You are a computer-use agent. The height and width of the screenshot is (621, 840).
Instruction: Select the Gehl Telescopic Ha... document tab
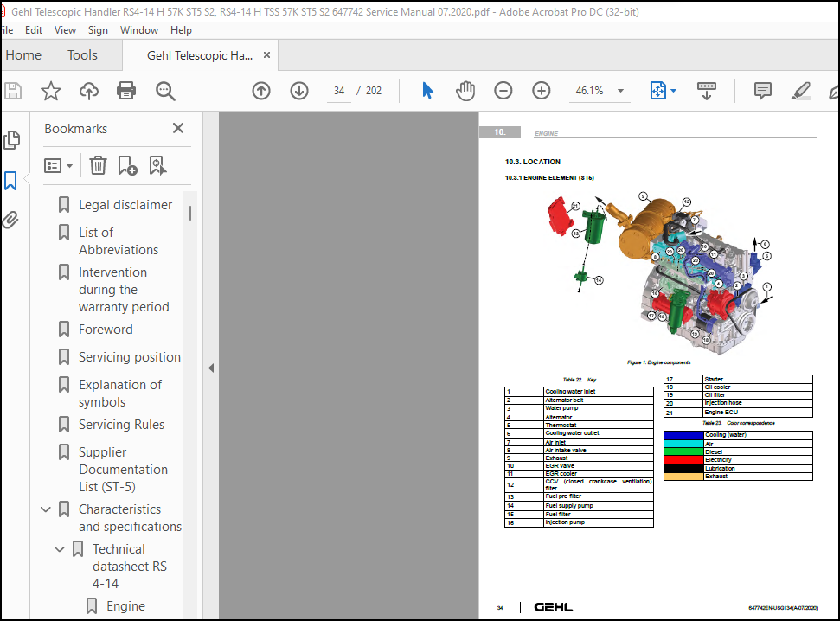pyautogui.click(x=200, y=55)
